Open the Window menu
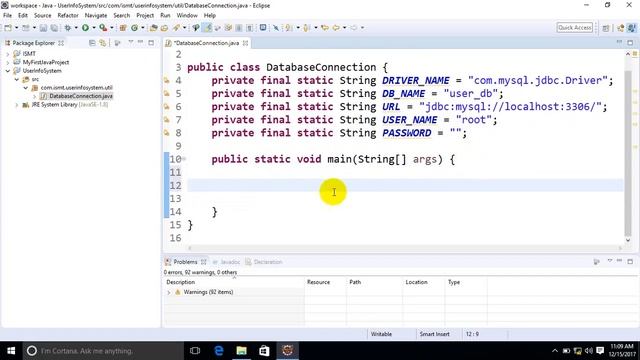Image resolution: width=640 pixels, height=360 pixels. click(187, 16)
